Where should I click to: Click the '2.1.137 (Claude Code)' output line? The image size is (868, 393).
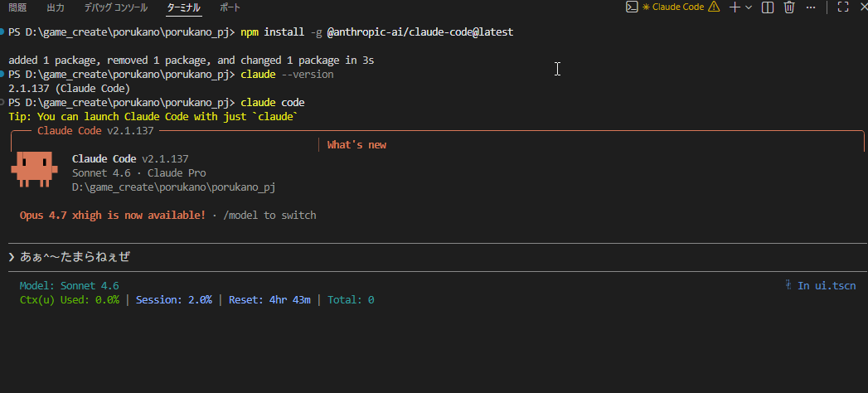69,88
